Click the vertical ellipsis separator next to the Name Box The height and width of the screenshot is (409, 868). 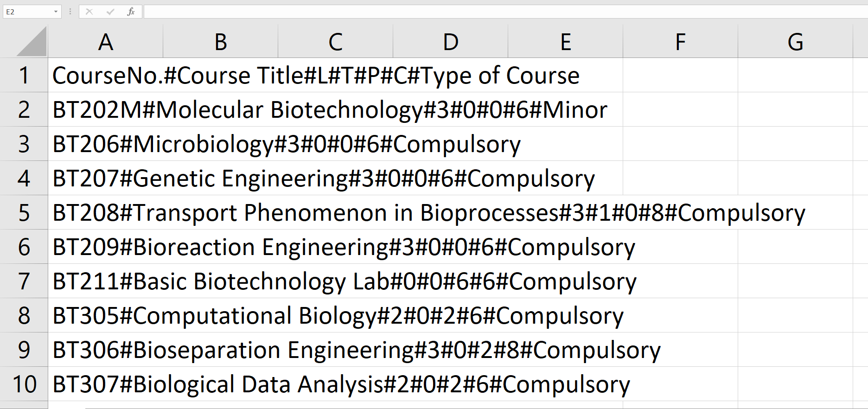point(70,12)
